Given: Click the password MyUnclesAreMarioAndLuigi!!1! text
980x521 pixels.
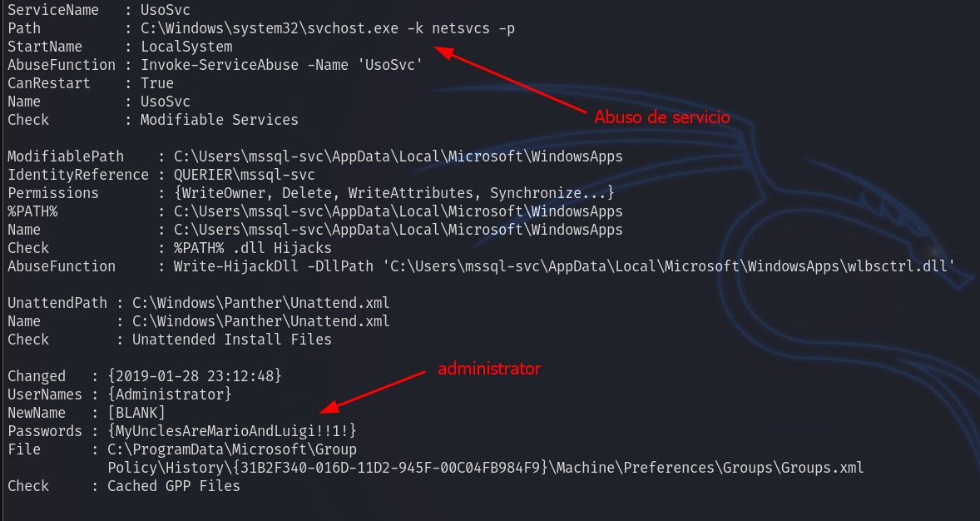Looking at the screenshot, I should click(232, 431).
